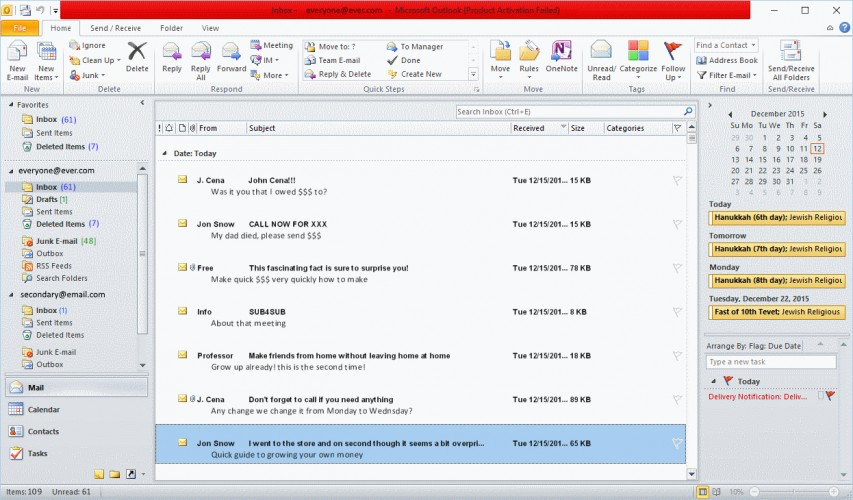
Task: Open the Rules menu
Action: point(529,60)
